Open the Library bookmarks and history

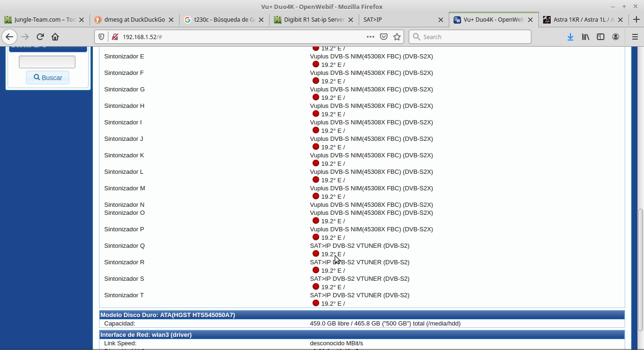pyautogui.click(x=585, y=37)
